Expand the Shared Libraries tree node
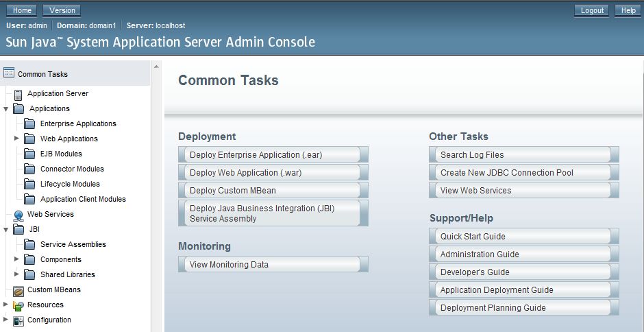644x332 pixels. [x=16, y=274]
